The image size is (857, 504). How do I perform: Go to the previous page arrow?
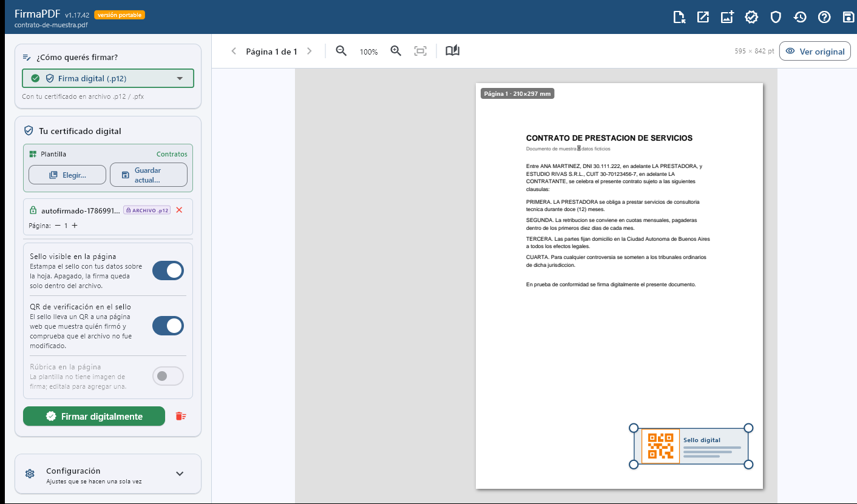click(x=234, y=52)
